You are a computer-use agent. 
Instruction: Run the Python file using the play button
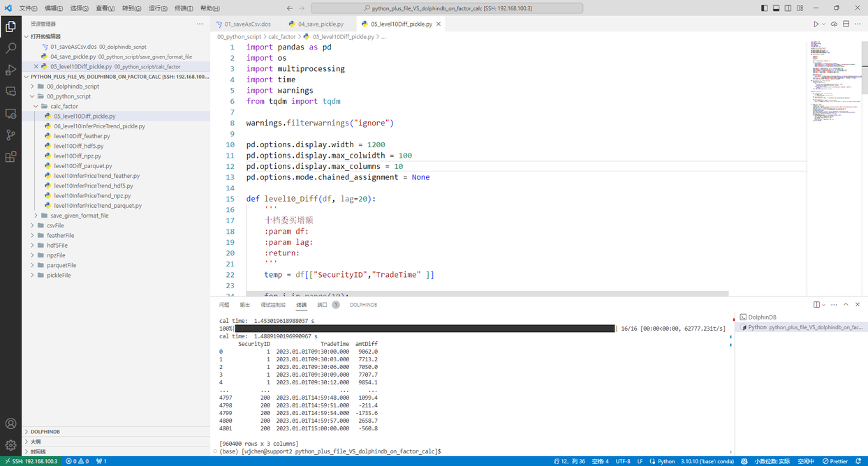(816, 23)
